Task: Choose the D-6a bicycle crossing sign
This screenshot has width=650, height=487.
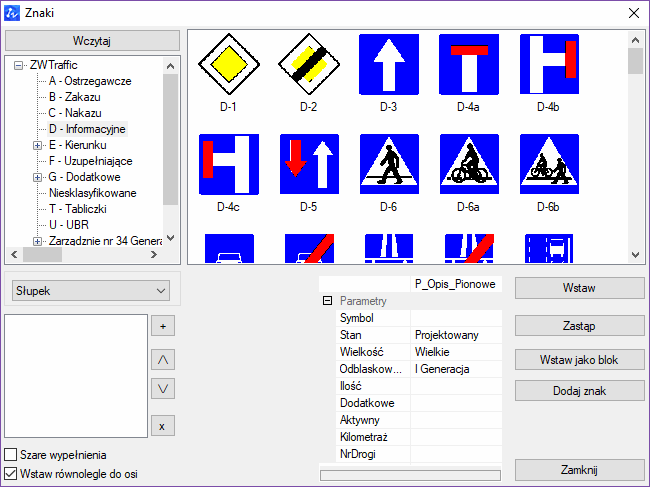Action: pos(469,164)
